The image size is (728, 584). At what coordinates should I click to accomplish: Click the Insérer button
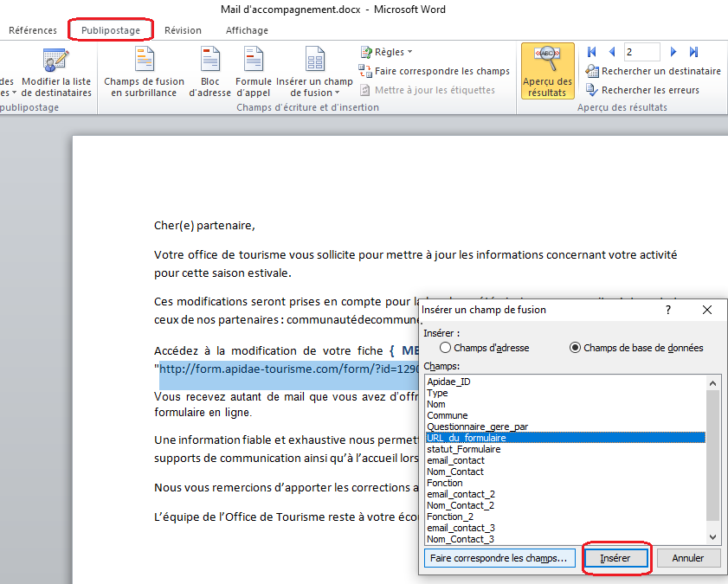615,558
